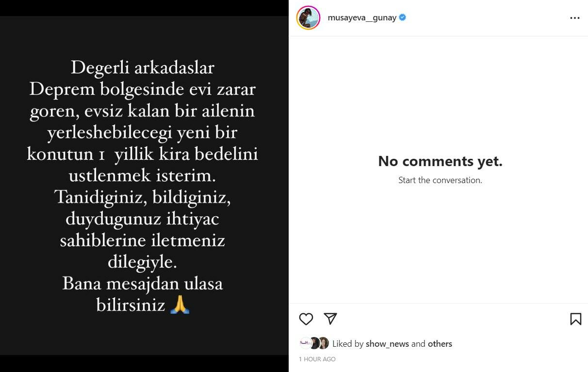Share the post via paper plane icon
Screen dimensions: 588x372
(330, 319)
